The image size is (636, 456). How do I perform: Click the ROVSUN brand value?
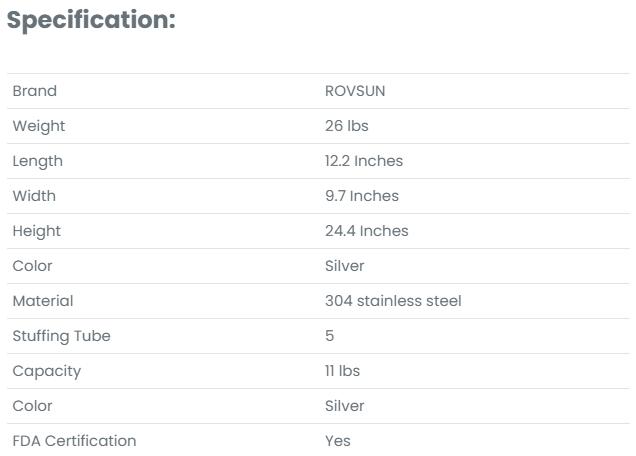coord(355,91)
